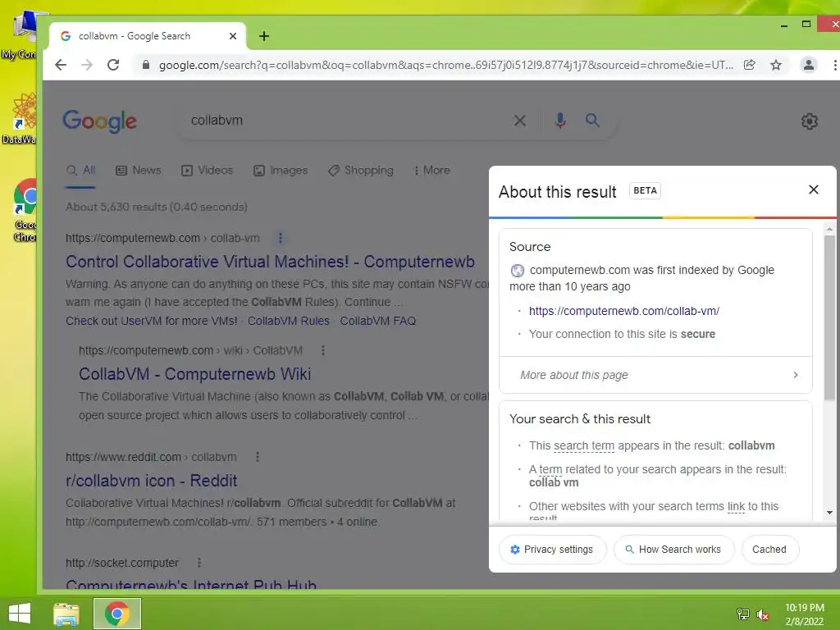Click the dotted 'link' word in third bullet

point(736,506)
